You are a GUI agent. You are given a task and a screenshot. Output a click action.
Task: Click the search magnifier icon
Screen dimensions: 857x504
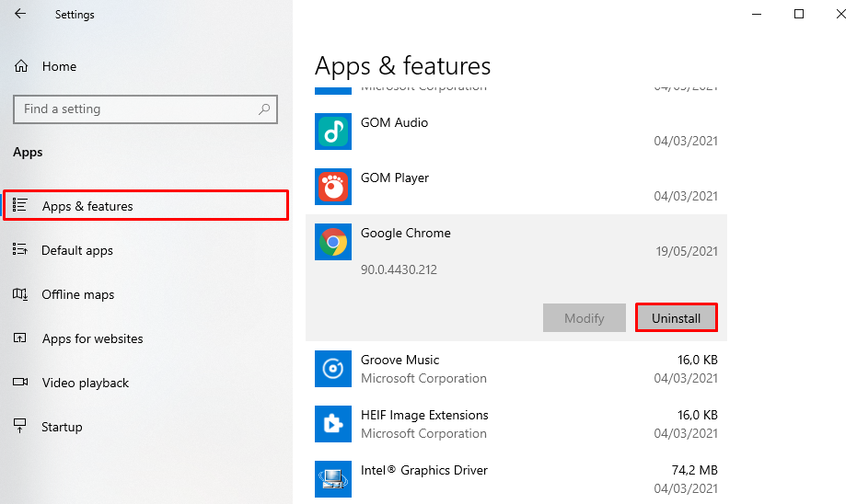[x=264, y=109]
